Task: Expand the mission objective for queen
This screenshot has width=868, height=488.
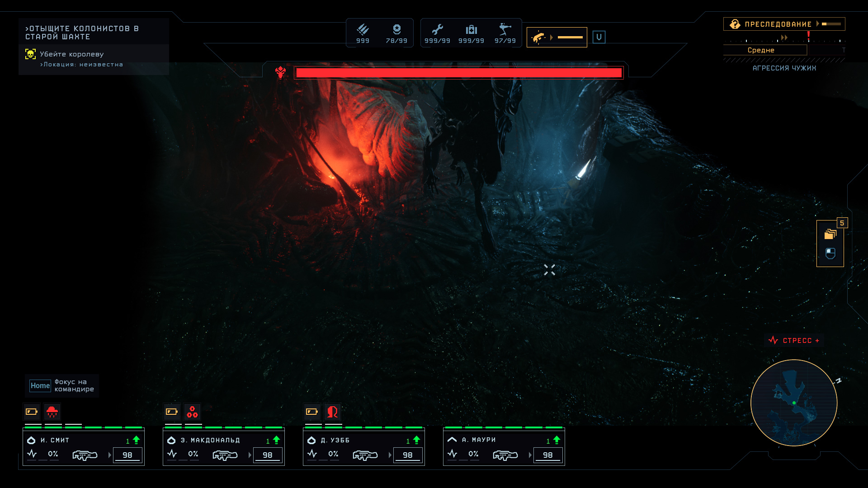Action: [71, 54]
